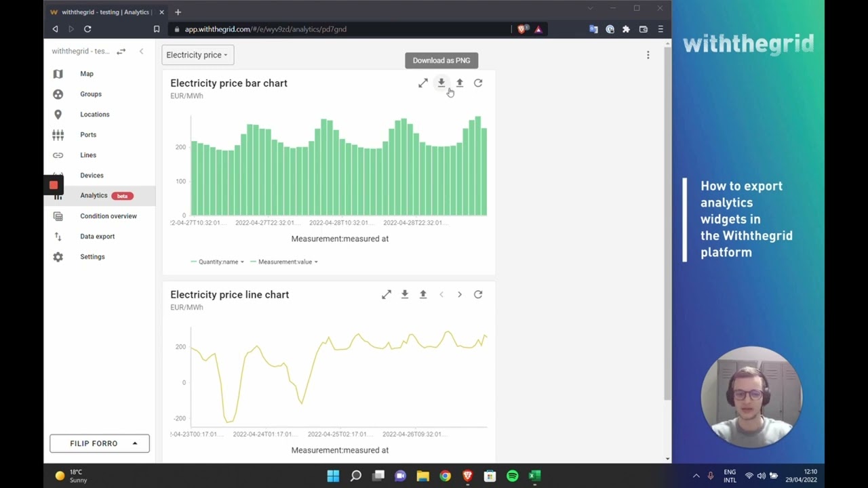
Task: Click the Ports sidebar icon
Action: (58, 135)
